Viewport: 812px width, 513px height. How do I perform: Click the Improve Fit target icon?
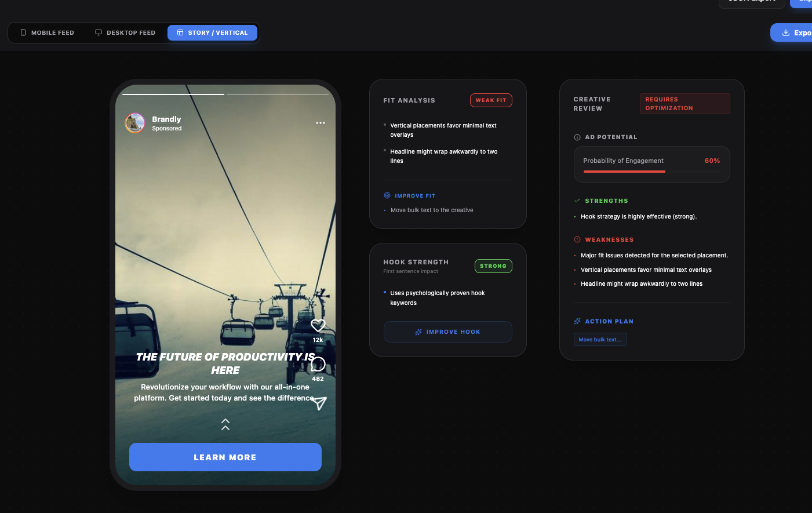[387, 195]
